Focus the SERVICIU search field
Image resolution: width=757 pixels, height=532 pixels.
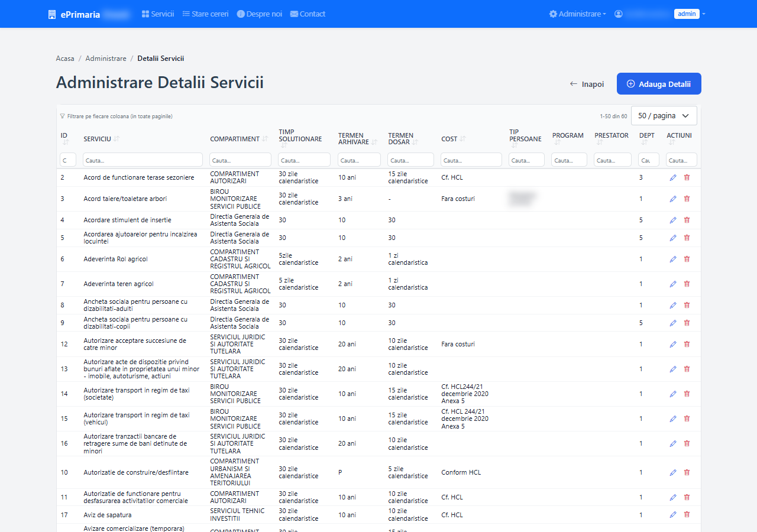[x=144, y=160]
